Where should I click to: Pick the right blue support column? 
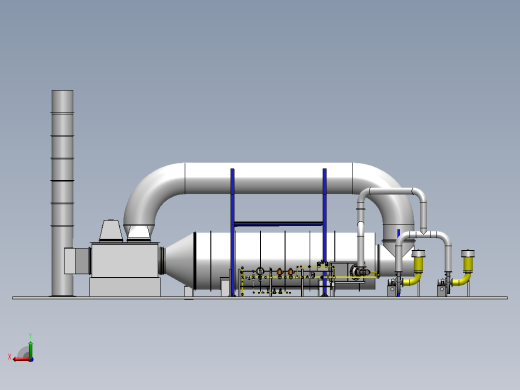tap(324, 232)
